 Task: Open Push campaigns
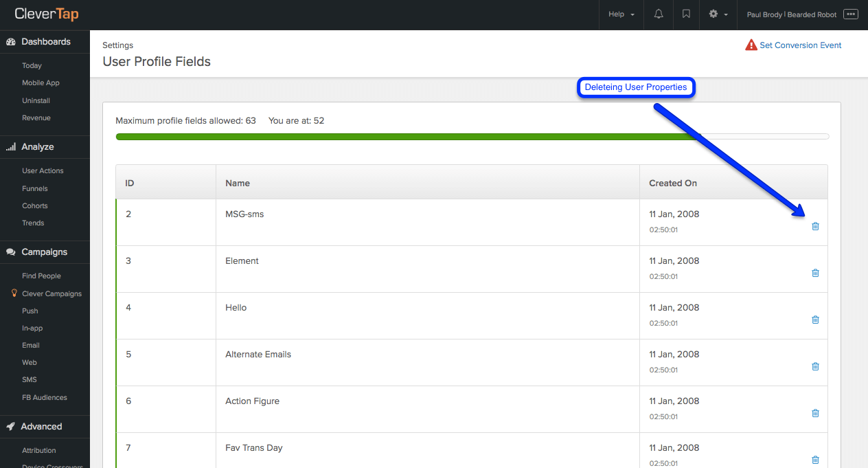pyautogui.click(x=30, y=311)
